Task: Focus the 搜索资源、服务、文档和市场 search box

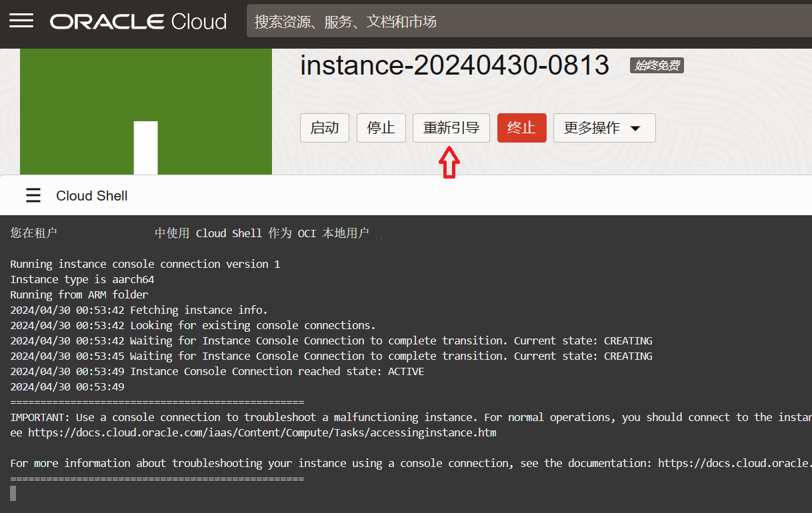Action: coord(527,21)
